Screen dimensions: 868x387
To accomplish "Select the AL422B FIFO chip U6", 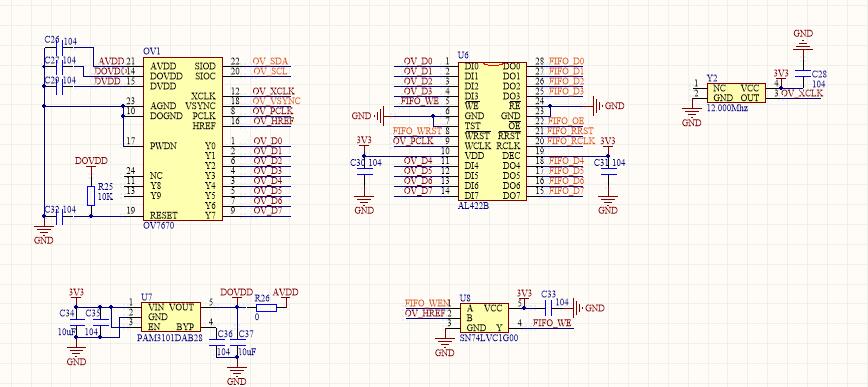I will point(492,131).
